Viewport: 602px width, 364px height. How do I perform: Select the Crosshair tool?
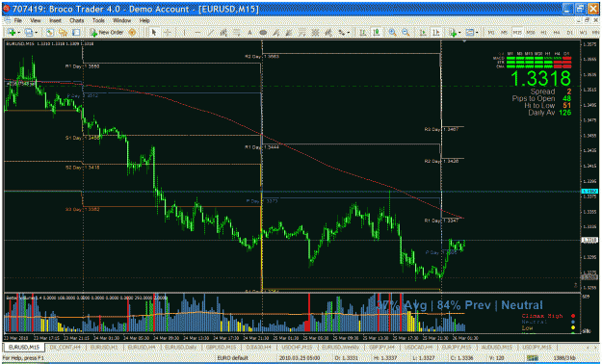pos(168,33)
